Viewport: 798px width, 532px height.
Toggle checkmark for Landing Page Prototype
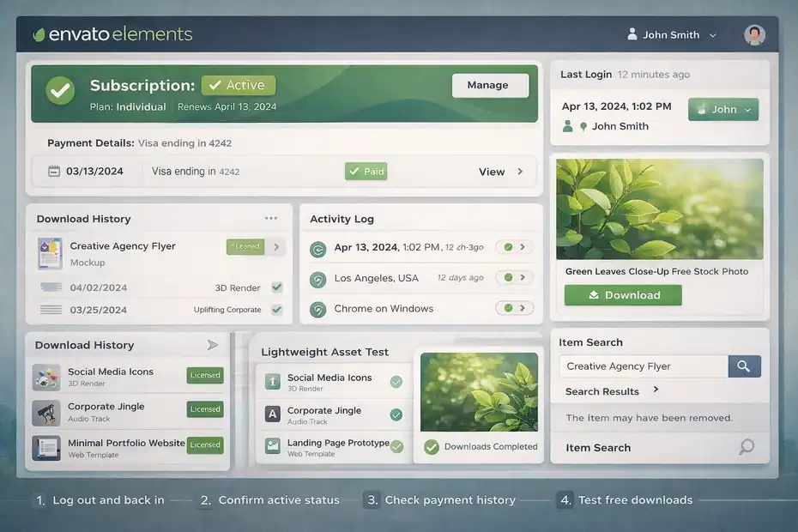coord(397,446)
